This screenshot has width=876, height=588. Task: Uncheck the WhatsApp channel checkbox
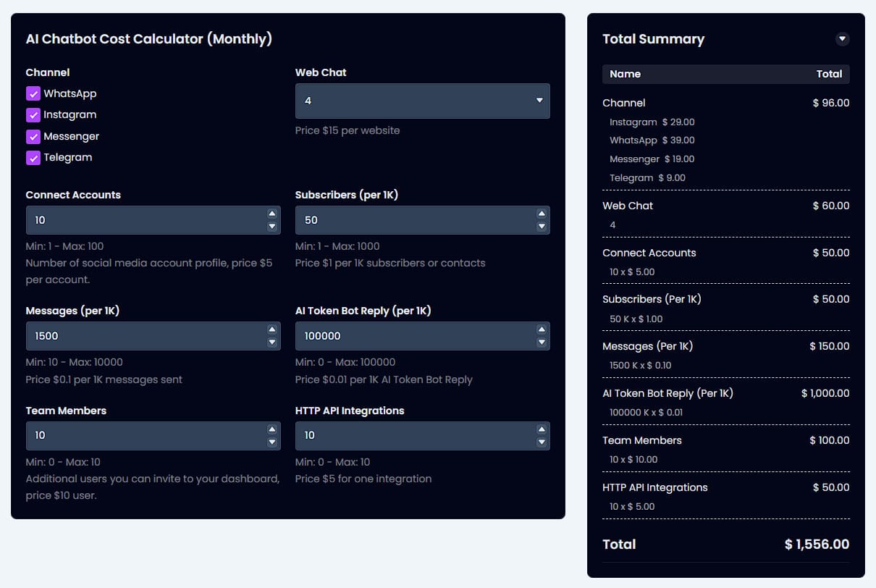[33, 93]
